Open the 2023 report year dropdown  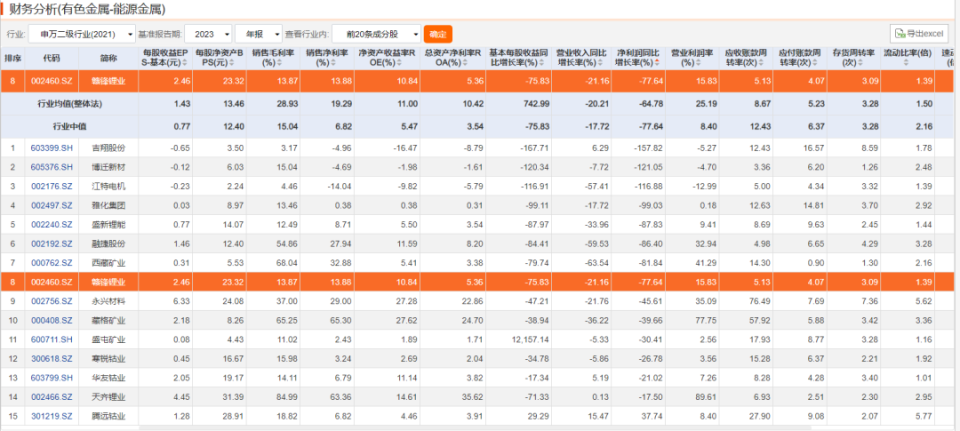[208, 34]
